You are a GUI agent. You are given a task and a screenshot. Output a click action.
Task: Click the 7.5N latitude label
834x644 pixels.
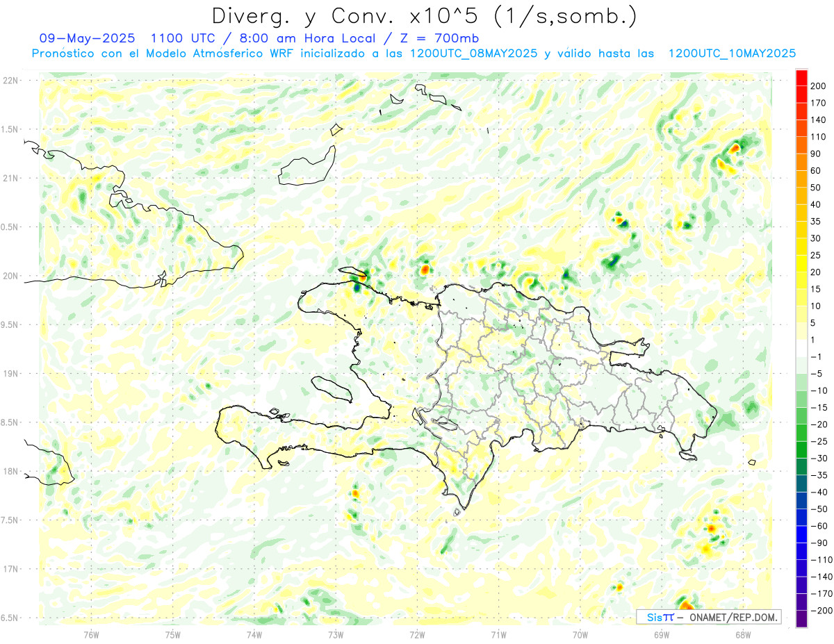click(x=10, y=520)
